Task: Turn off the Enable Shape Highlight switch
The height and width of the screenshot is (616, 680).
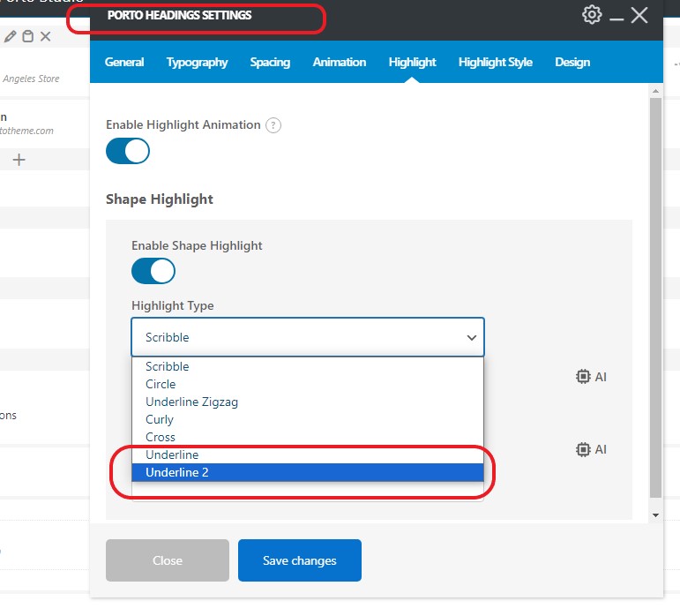Action: pyautogui.click(x=153, y=271)
